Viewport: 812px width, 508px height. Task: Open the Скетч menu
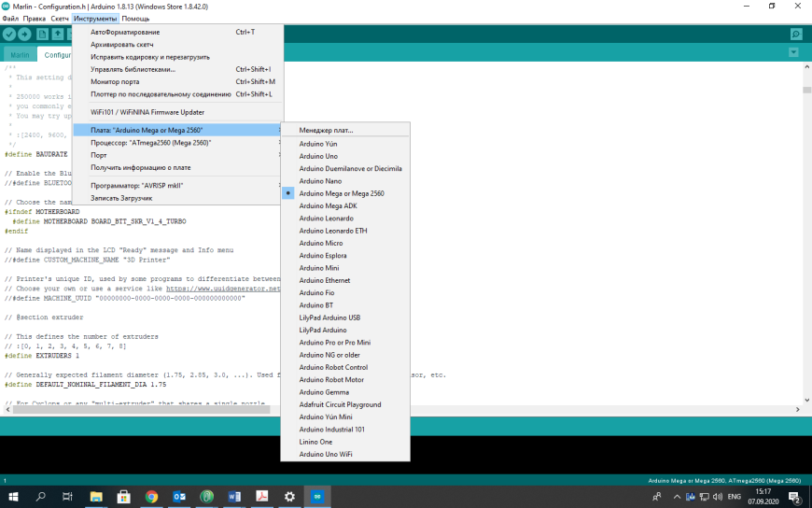coord(60,19)
